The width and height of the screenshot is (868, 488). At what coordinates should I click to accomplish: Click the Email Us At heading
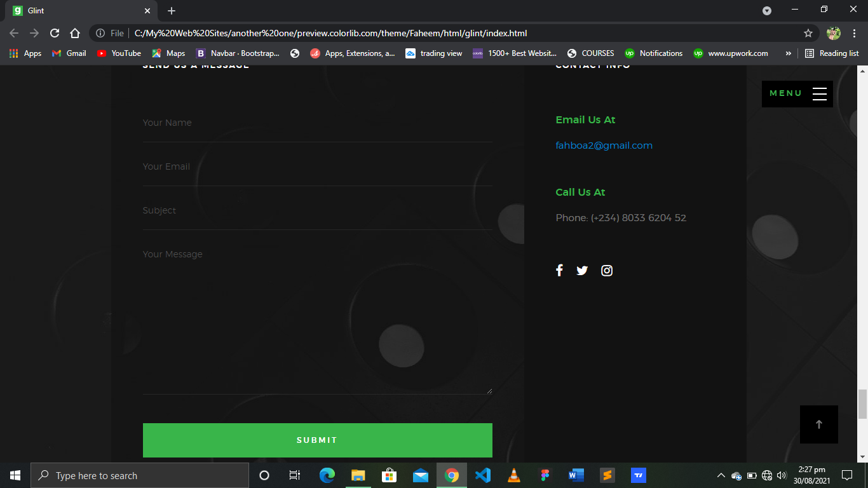(x=585, y=120)
